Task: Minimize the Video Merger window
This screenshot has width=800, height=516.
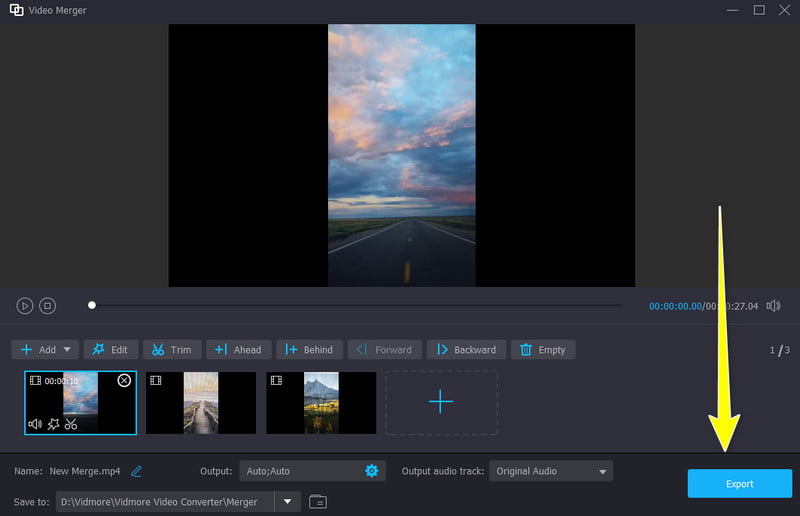Action: (733, 10)
